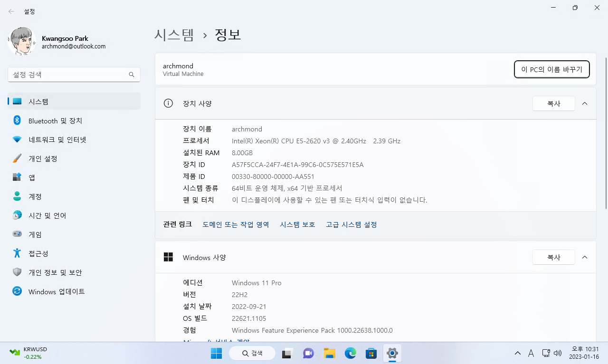Open 계정 settings category
The width and height of the screenshot is (608, 364).
point(74,196)
